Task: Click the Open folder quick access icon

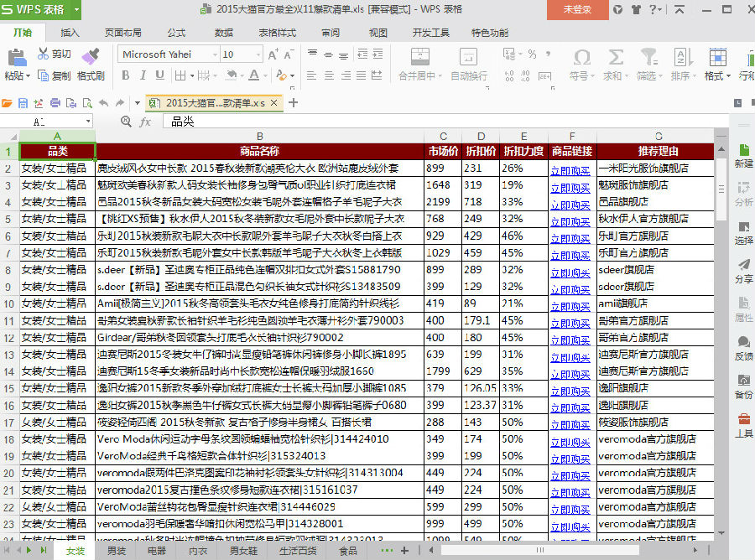Action: pyautogui.click(x=7, y=103)
